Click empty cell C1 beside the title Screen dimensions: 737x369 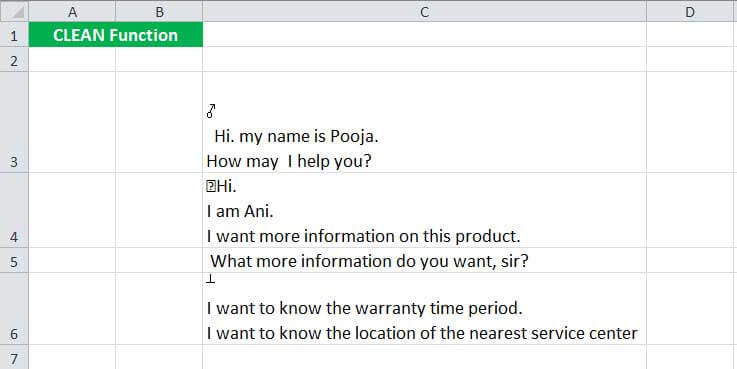click(424, 34)
